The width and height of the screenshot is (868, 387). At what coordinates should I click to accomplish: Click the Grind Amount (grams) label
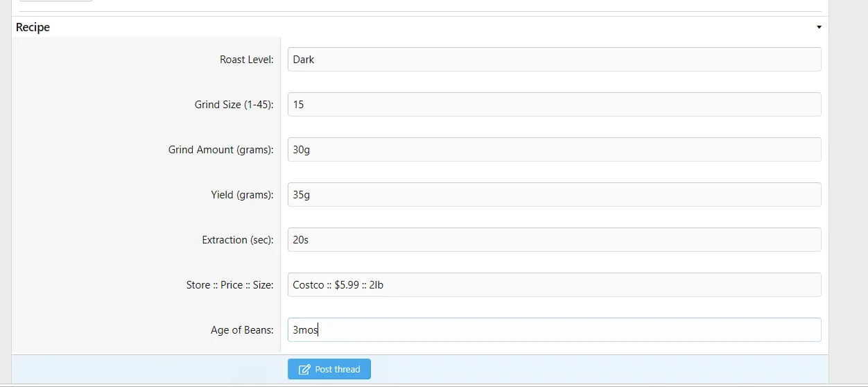[x=221, y=150]
